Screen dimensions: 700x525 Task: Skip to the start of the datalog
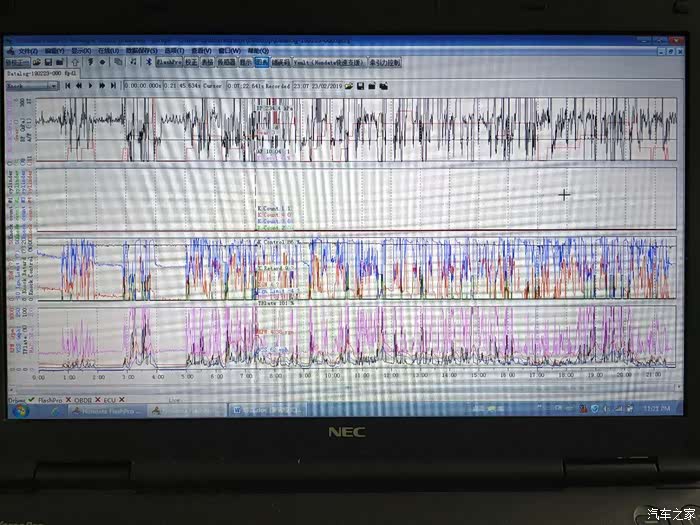(x=68, y=86)
